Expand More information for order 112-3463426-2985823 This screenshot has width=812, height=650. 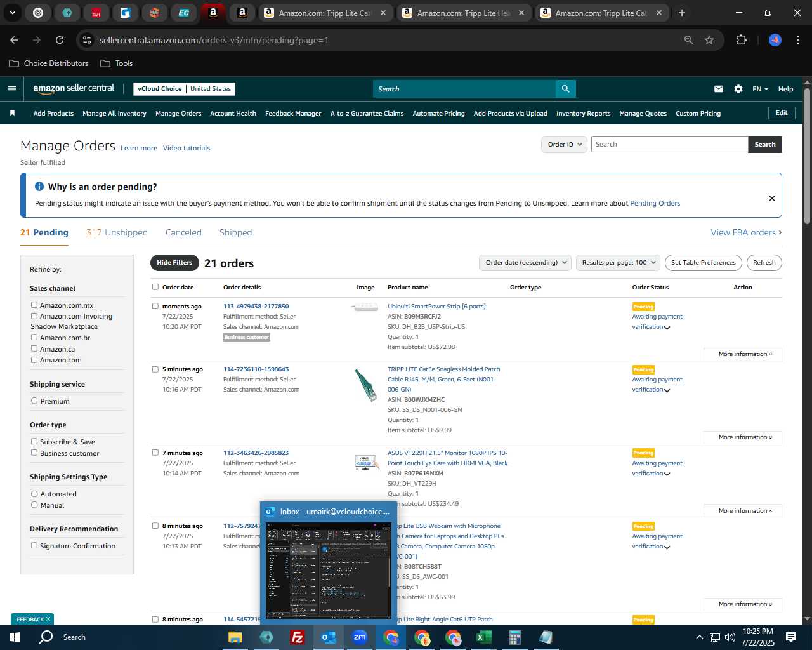[x=743, y=511]
